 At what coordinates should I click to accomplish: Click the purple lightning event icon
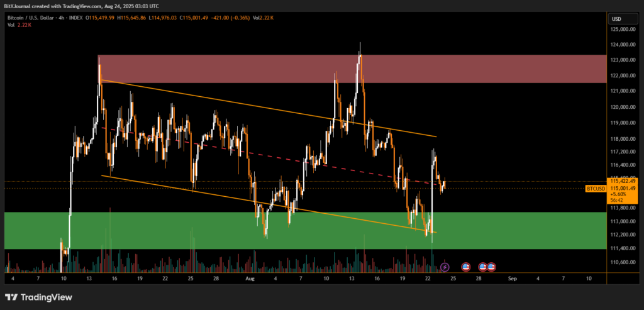pyautogui.click(x=445, y=267)
